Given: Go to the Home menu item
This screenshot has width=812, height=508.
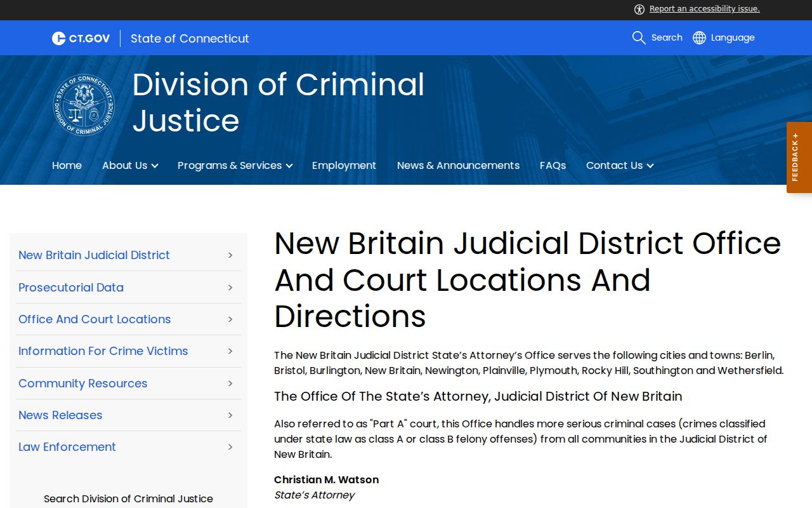Looking at the screenshot, I should [67, 165].
